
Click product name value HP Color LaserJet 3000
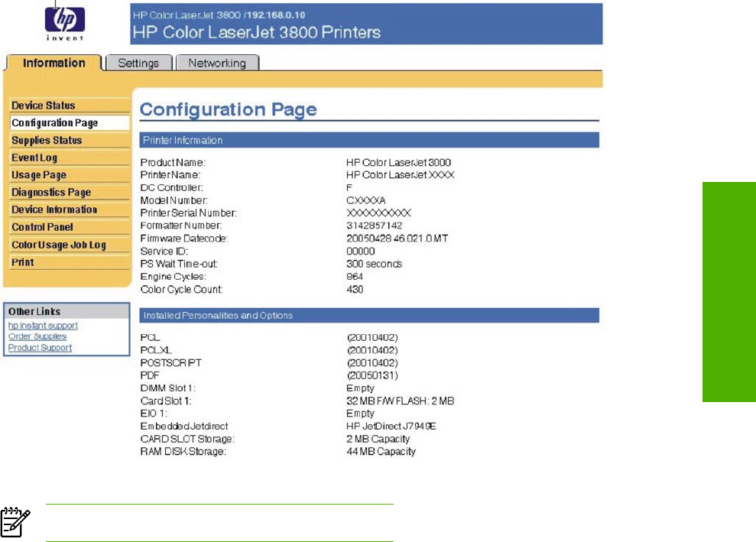[399, 163]
